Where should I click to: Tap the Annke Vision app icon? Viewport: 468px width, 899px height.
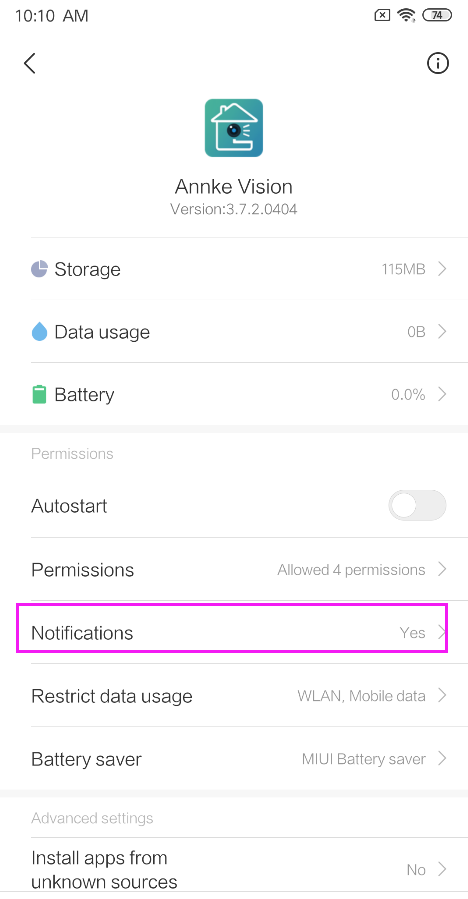(x=234, y=128)
